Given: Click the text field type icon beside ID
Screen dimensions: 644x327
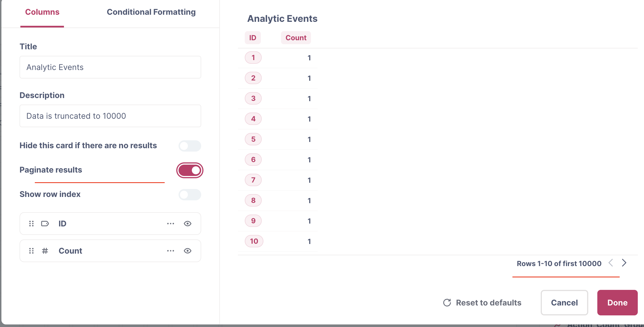Looking at the screenshot, I should (45, 223).
